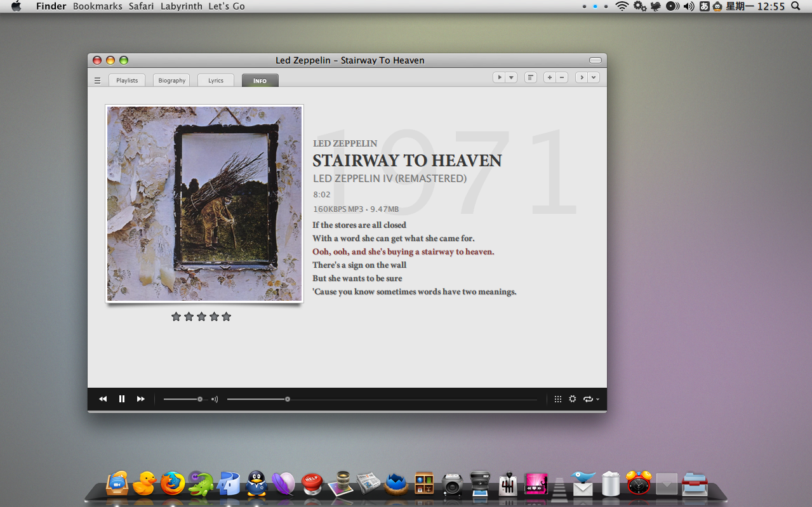Rate the song five stars
The height and width of the screenshot is (507, 812).
click(x=227, y=317)
